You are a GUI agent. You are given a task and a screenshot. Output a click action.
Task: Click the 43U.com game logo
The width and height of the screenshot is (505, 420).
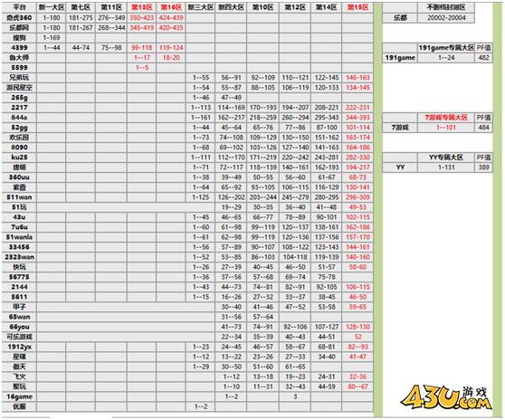point(446,397)
